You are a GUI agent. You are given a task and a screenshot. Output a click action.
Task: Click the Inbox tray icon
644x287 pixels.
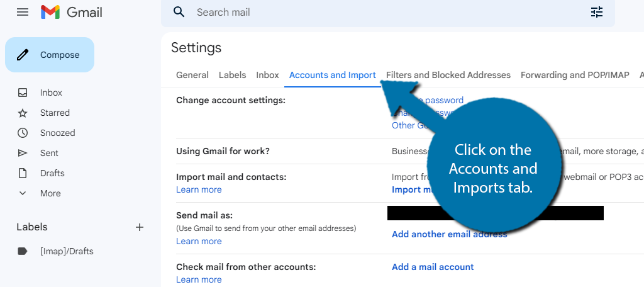coord(23,93)
